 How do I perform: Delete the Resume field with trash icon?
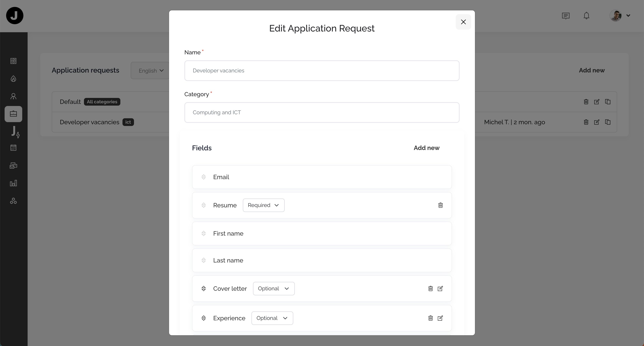(440, 205)
